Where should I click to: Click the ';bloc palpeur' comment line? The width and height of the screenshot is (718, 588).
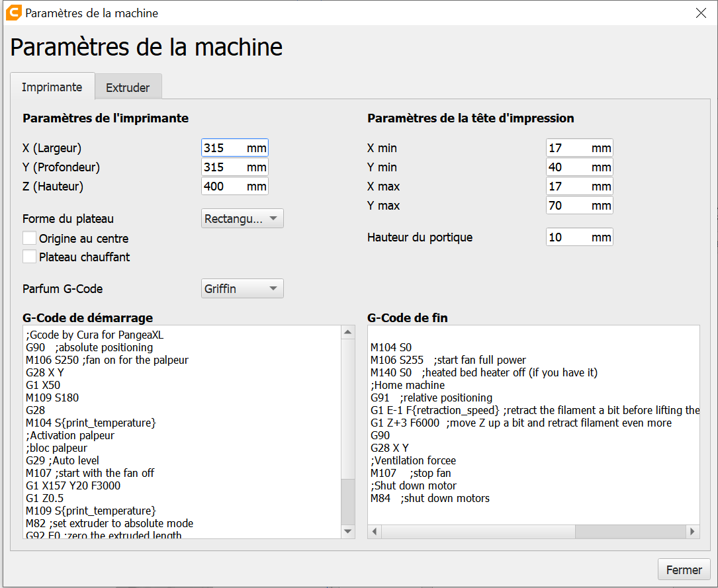pyautogui.click(x=56, y=448)
